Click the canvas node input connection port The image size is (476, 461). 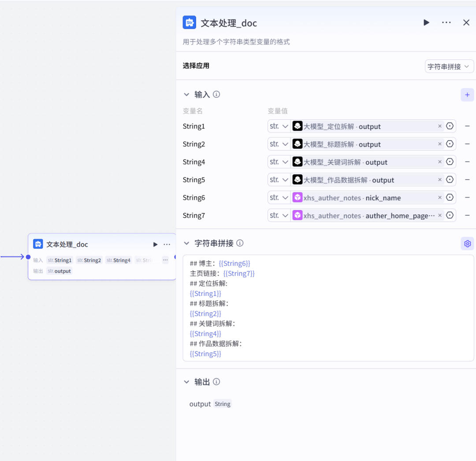point(28,257)
